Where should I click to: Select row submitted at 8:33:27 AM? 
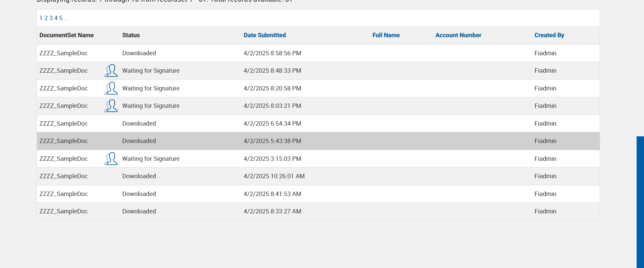[x=272, y=211]
